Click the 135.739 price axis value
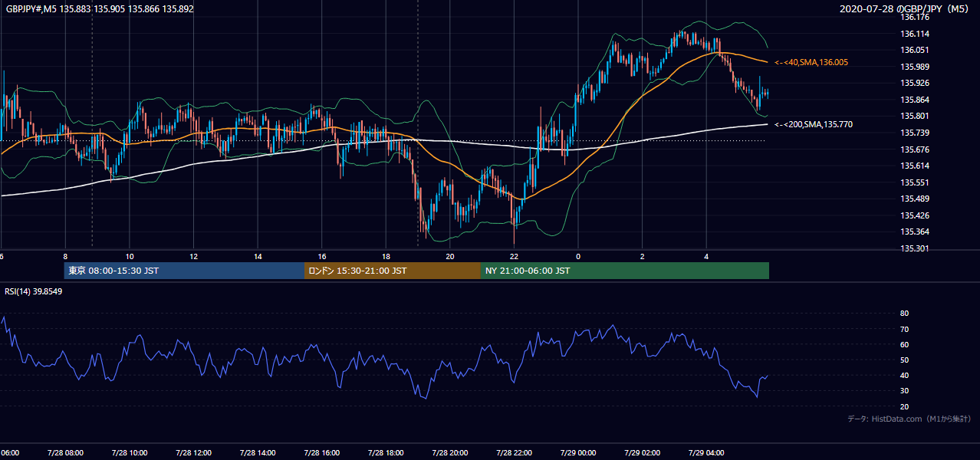The height and width of the screenshot is (460, 980). pos(915,133)
